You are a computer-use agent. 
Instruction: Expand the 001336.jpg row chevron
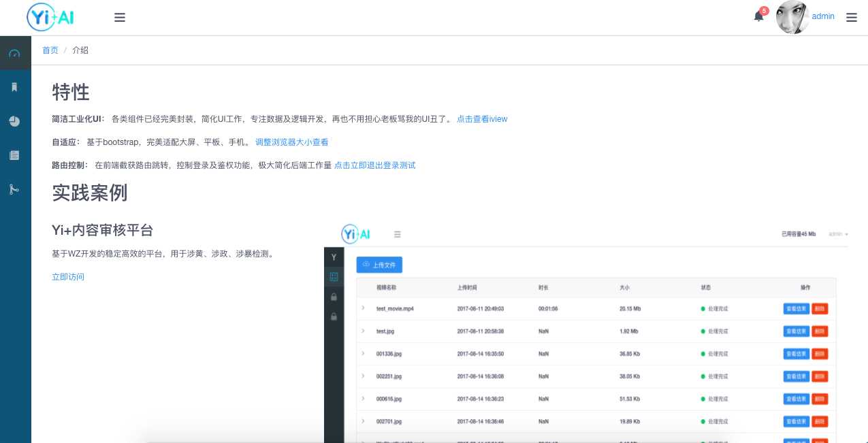click(361, 354)
